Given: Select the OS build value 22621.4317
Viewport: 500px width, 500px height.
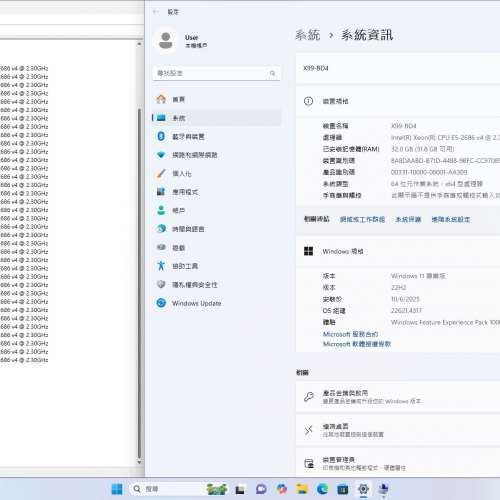Looking at the screenshot, I should pos(406,311).
